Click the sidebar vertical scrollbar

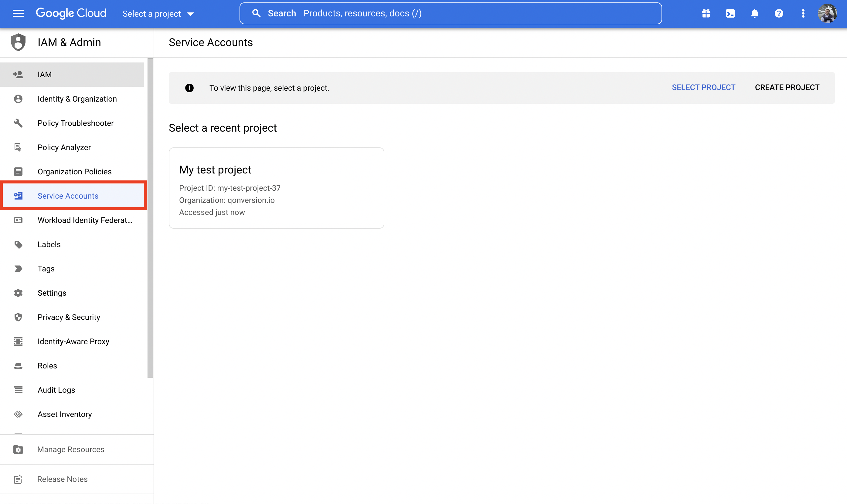[150, 217]
